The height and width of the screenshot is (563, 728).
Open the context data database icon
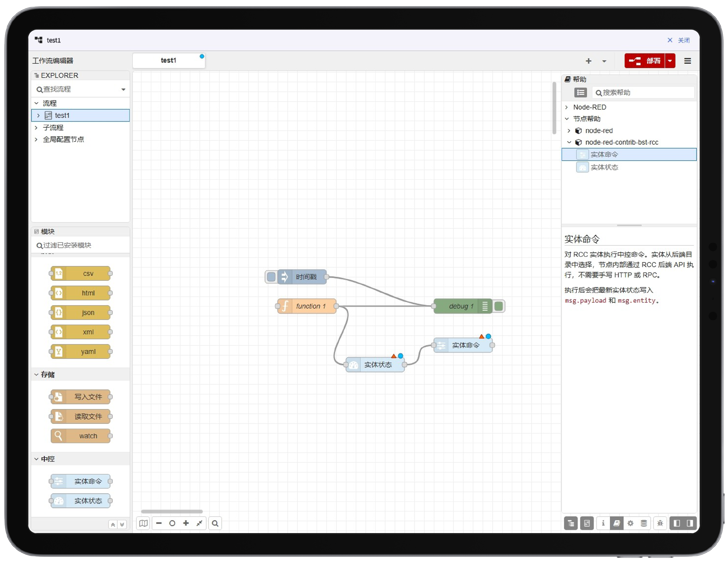pos(644,523)
